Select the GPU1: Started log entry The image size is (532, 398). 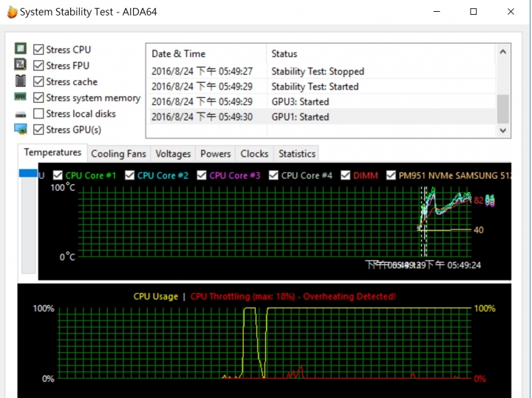(x=321, y=117)
